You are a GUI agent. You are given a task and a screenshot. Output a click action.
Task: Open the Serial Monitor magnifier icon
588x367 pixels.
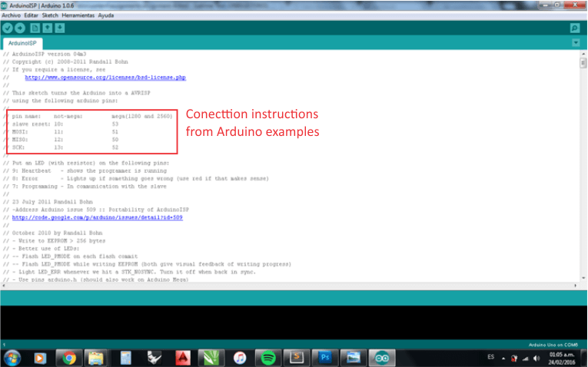click(x=574, y=28)
